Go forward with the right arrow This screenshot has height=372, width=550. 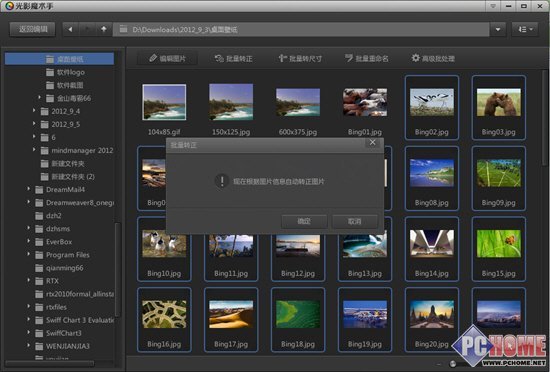(87, 29)
